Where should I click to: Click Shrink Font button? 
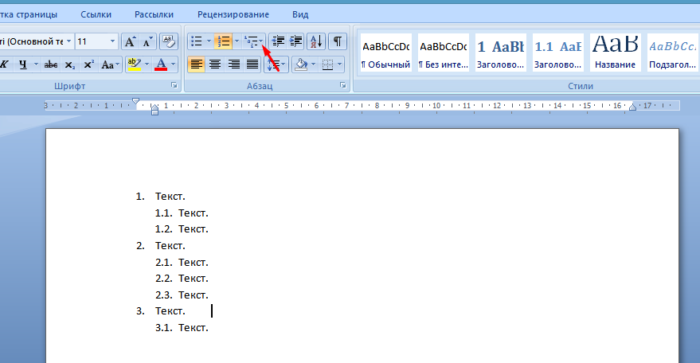[147, 42]
